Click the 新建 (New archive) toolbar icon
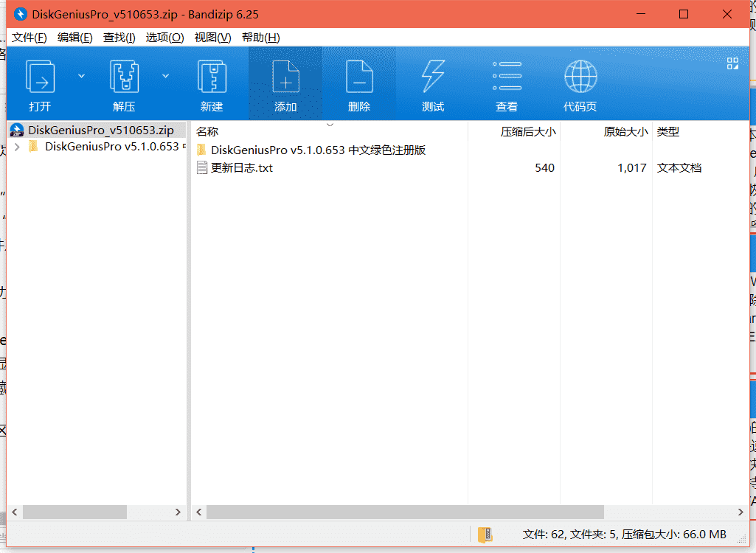Viewport: 756px width, 553px height. pos(212,77)
